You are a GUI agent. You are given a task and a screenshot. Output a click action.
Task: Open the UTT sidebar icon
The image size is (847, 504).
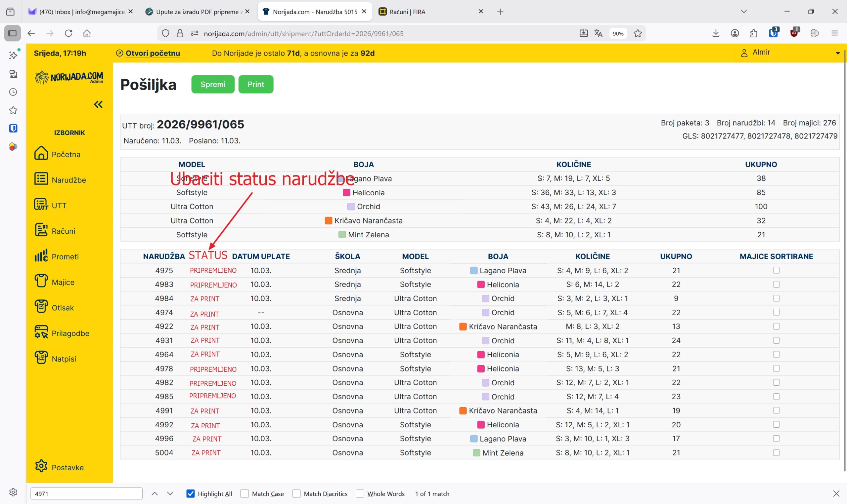pyautogui.click(x=41, y=205)
